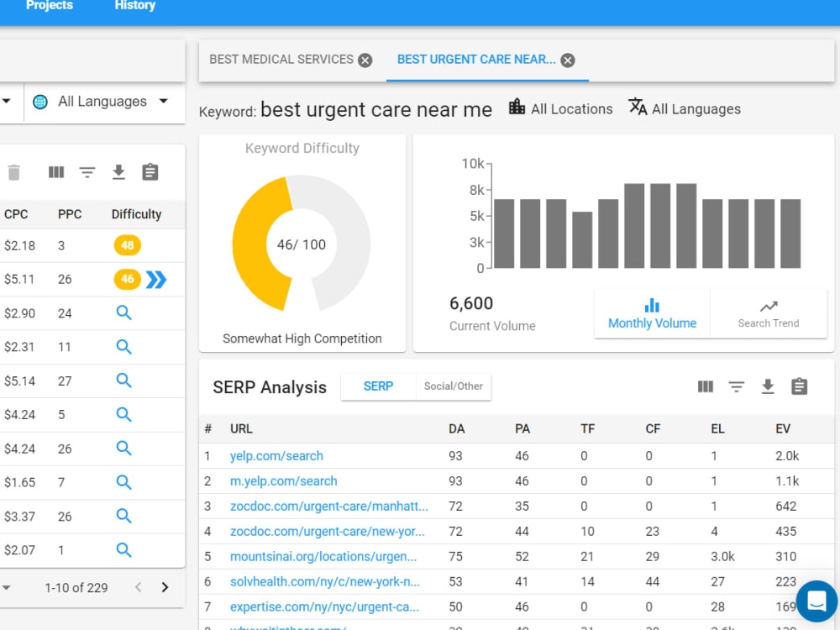This screenshot has height=630, width=840.
Task: Sort SERP table by DA column
Action: [x=457, y=429]
